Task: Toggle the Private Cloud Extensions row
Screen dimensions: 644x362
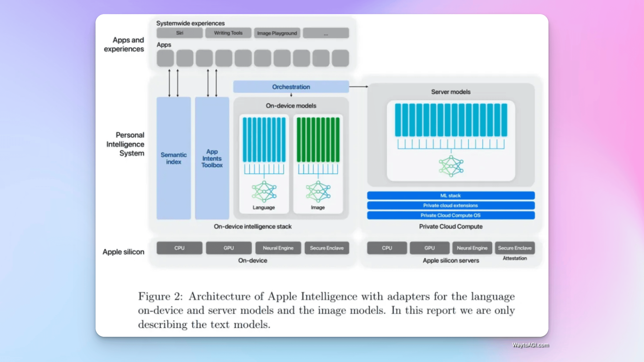Action: tap(451, 206)
